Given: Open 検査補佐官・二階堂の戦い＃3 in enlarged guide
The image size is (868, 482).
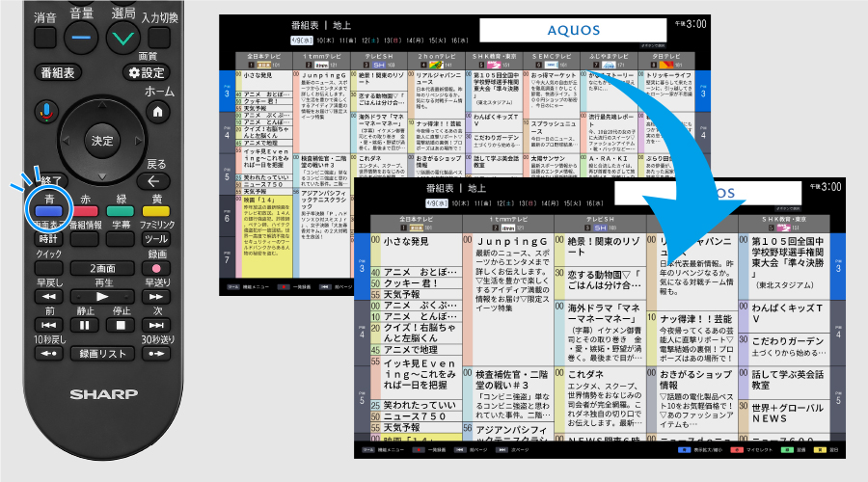Looking at the screenshot, I should click(508, 394).
